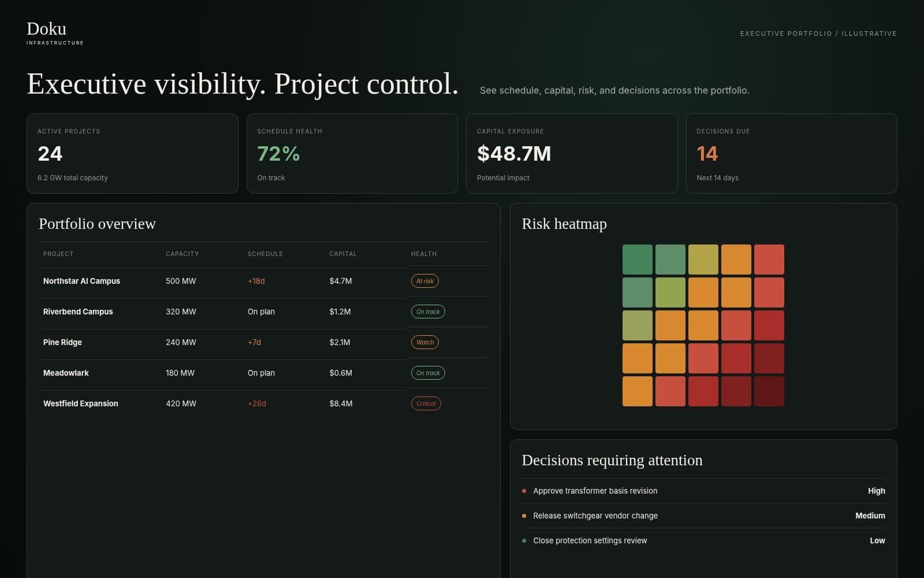Click the Low priority label

[878, 540]
